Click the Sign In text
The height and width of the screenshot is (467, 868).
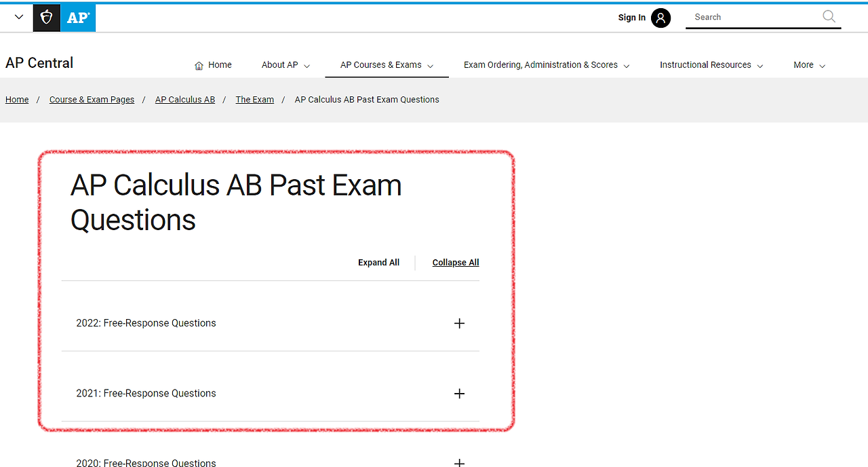pos(632,18)
